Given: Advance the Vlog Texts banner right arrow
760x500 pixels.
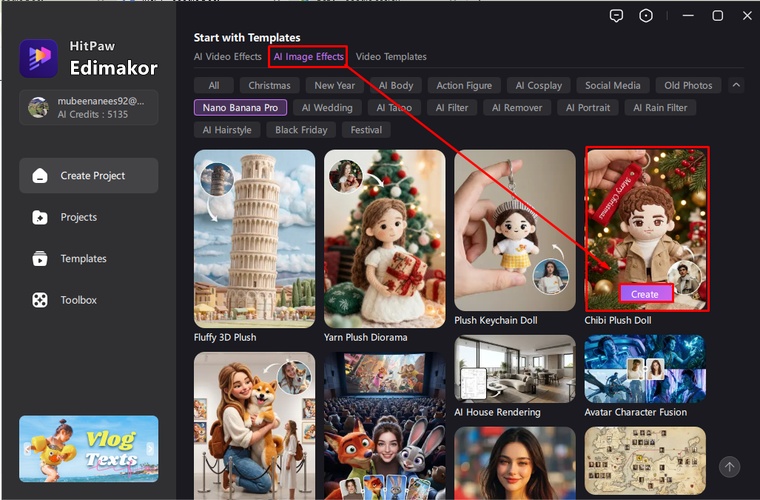Looking at the screenshot, I should point(150,449).
